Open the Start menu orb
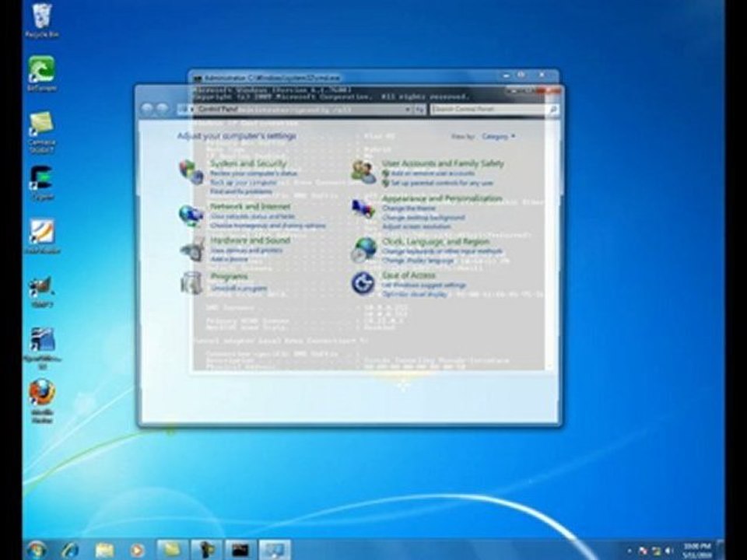This screenshot has height=560, width=747. click(37, 550)
